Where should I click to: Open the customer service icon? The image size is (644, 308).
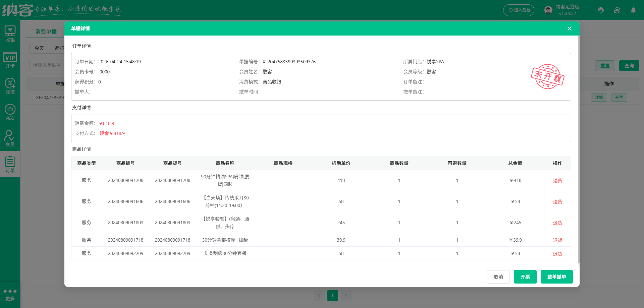pos(600,10)
